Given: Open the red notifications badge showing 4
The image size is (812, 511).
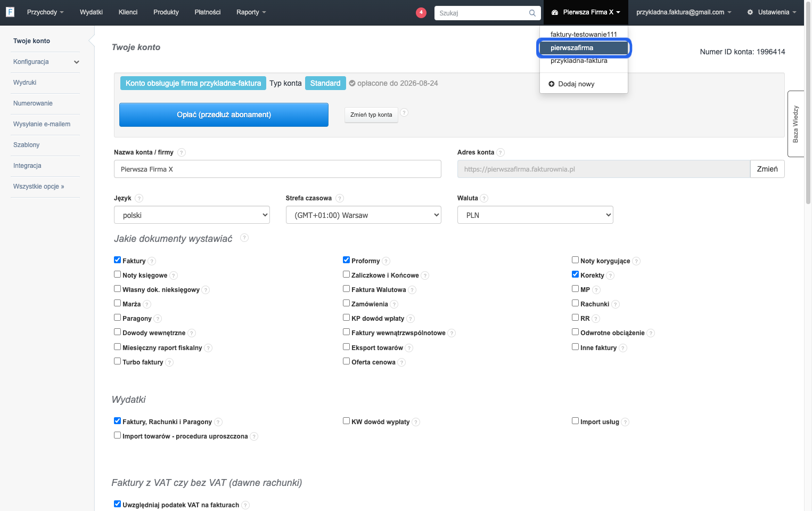Looking at the screenshot, I should (421, 12).
